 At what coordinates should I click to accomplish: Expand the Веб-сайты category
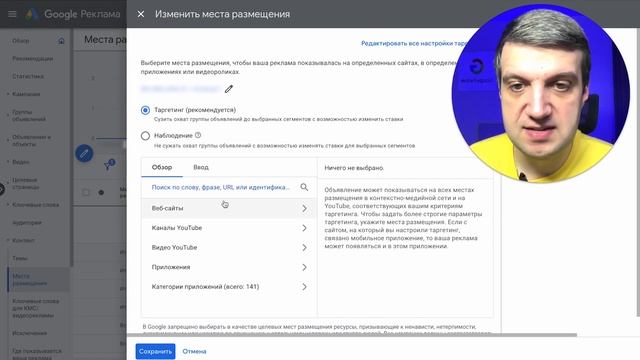click(x=229, y=208)
